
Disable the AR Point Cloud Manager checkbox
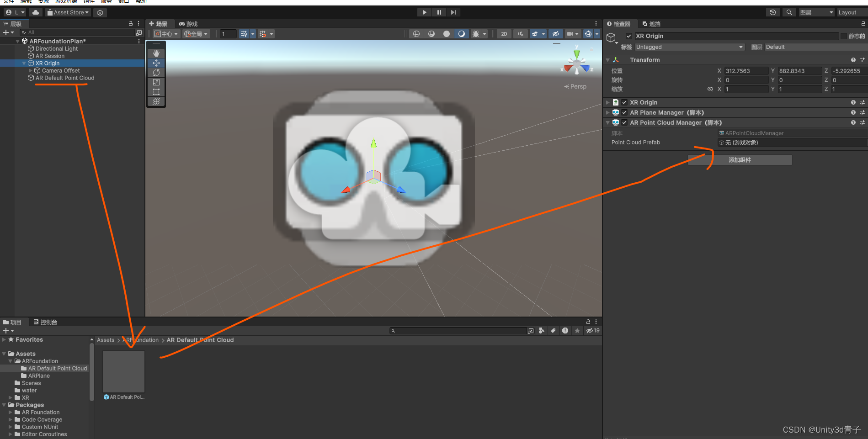click(x=624, y=122)
